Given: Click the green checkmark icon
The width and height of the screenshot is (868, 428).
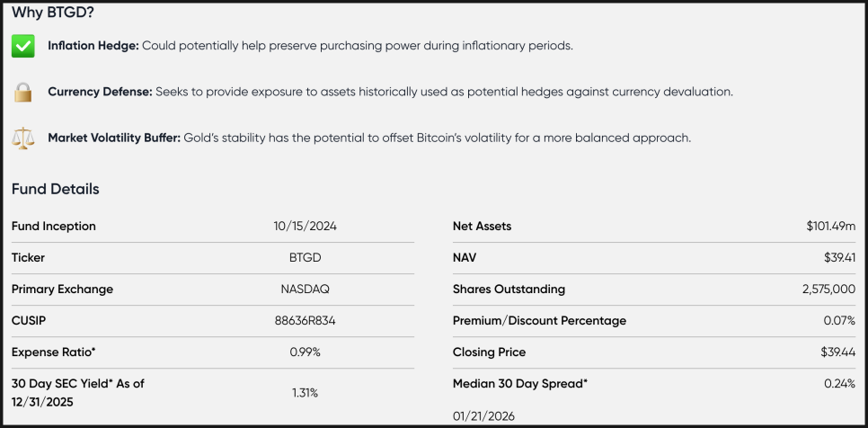Looking at the screenshot, I should point(23,47).
